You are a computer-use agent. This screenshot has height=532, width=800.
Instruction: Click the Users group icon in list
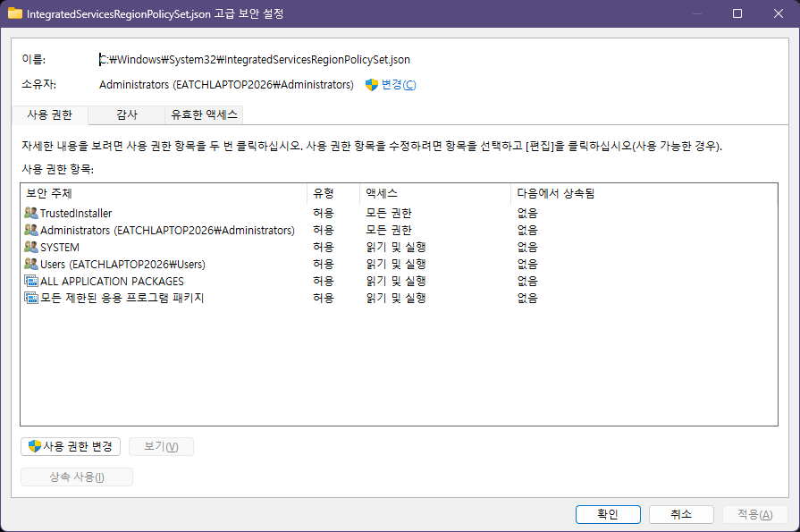31,265
